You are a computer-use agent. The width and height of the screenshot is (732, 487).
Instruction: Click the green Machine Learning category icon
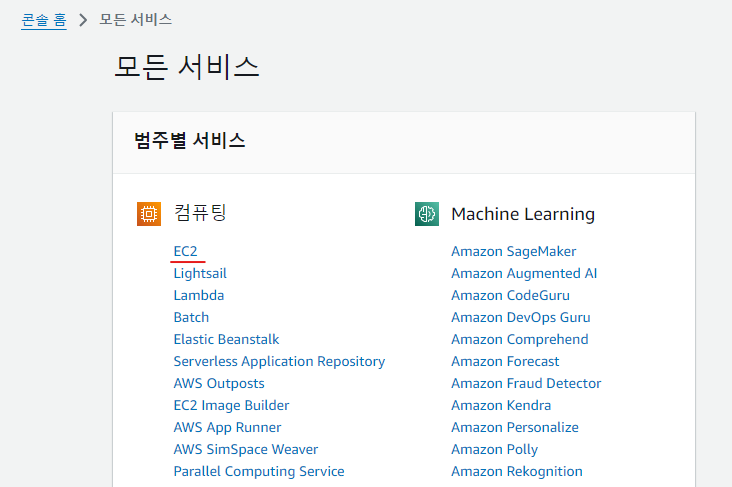pyautogui.click(x=427, y=214)
